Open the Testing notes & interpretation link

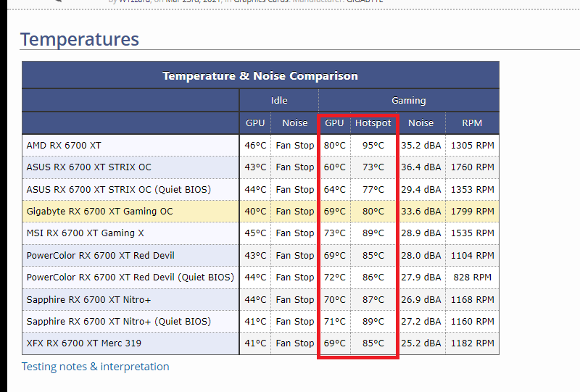[x=95, y=367]
